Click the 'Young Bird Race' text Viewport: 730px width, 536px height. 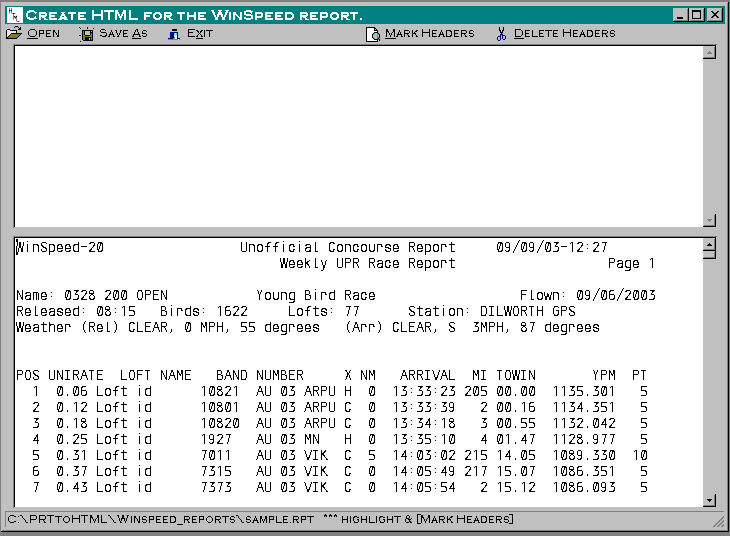click(x=316, y=295)
